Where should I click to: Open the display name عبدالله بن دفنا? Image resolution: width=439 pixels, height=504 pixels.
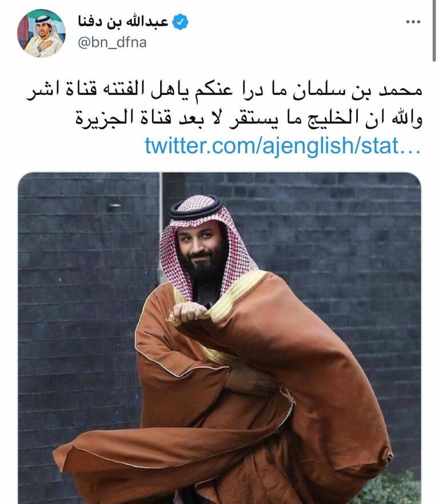tap(123, 22)
